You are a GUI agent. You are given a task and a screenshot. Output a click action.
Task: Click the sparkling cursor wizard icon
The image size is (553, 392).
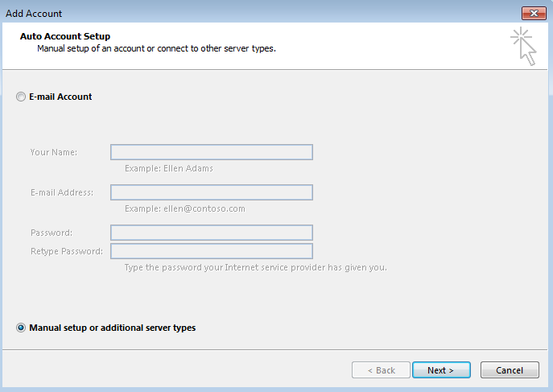tap(523, 47)
